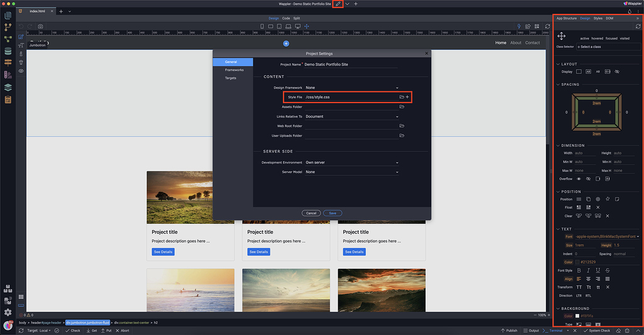Browse for the Style File folder
644x335 pixels.
[x=402, y=97]
